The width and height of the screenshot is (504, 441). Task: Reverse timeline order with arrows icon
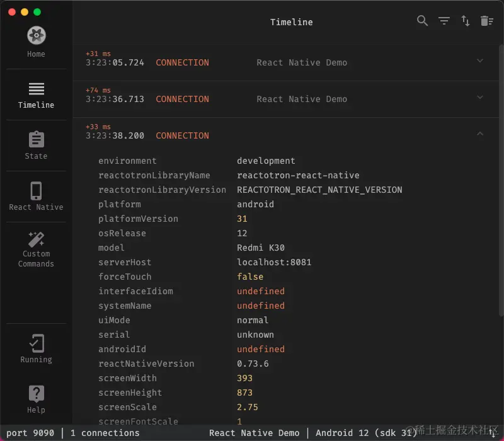coord(466,21)
